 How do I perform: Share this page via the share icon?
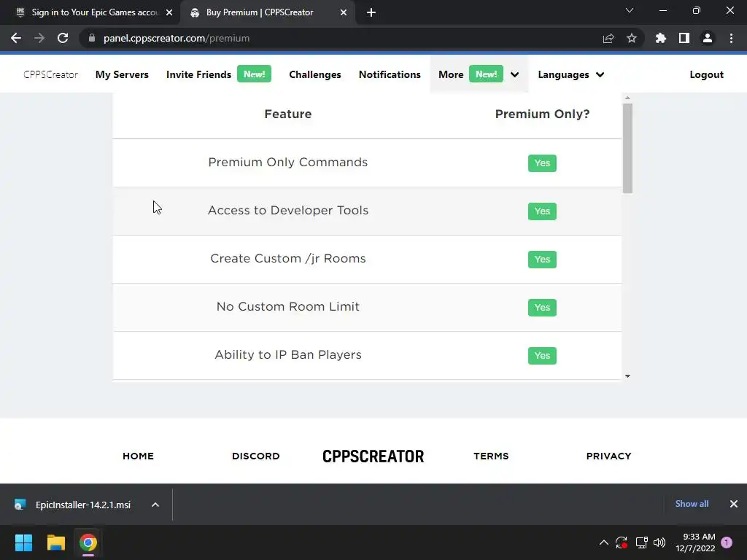coord(608,38)
